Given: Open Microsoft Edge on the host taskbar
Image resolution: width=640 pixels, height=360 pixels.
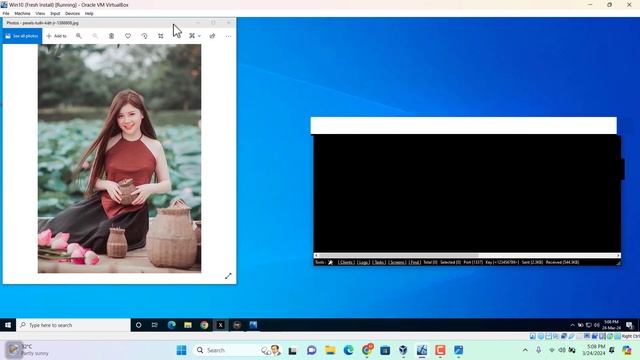Looking at the screenshot, I should [x=348, y=350].
